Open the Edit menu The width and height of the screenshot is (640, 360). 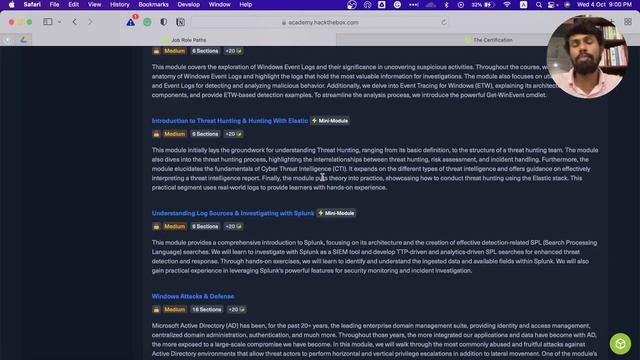coord(73,5)
